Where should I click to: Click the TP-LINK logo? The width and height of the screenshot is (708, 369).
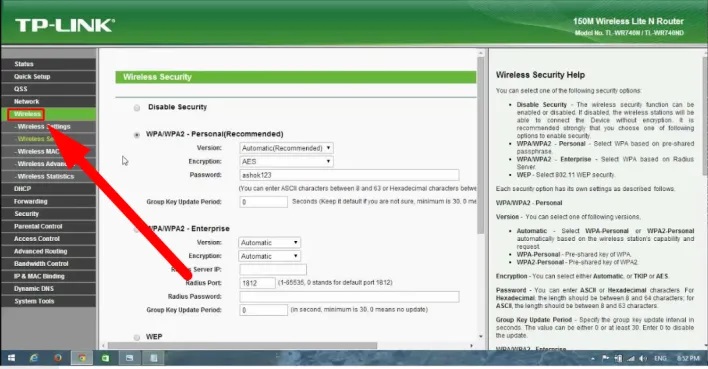tap(65, 25)
